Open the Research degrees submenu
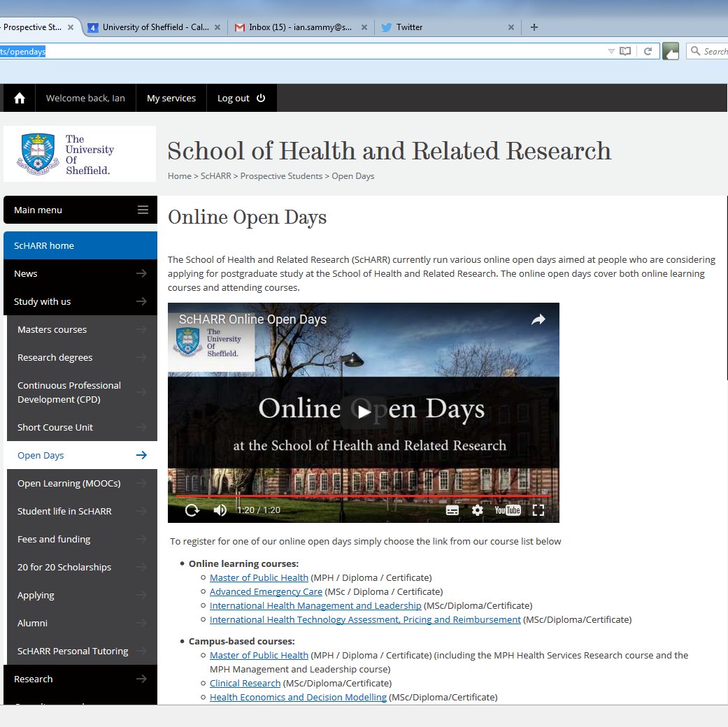The height and width of the screenshot is (727, 728). [x=83, y=357]
